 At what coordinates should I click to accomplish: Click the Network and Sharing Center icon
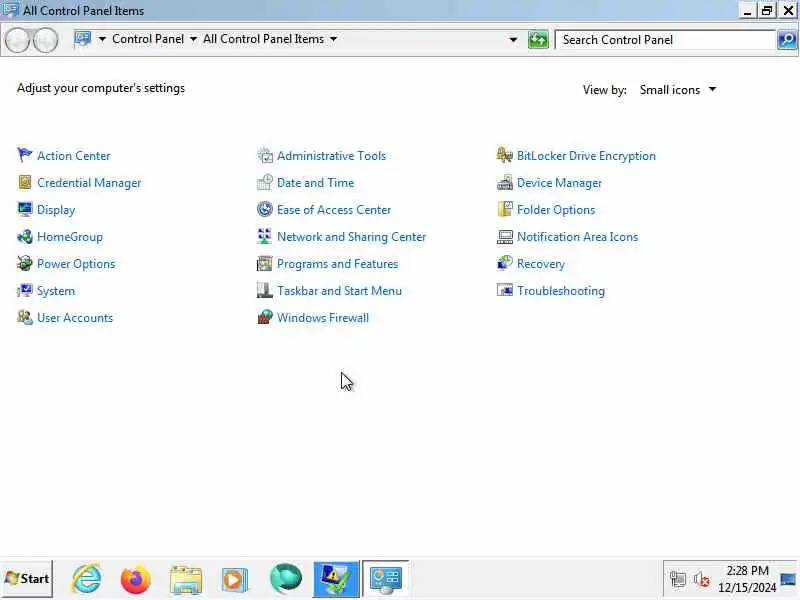click(265, 236)
